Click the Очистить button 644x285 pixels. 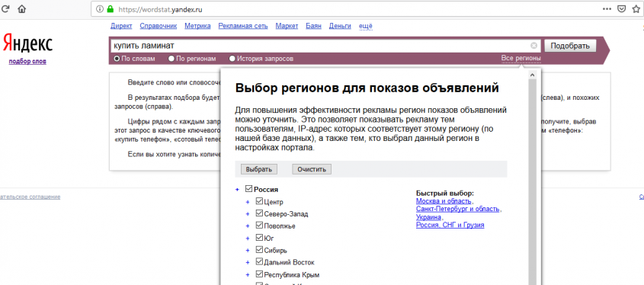(x=312, y=169)
